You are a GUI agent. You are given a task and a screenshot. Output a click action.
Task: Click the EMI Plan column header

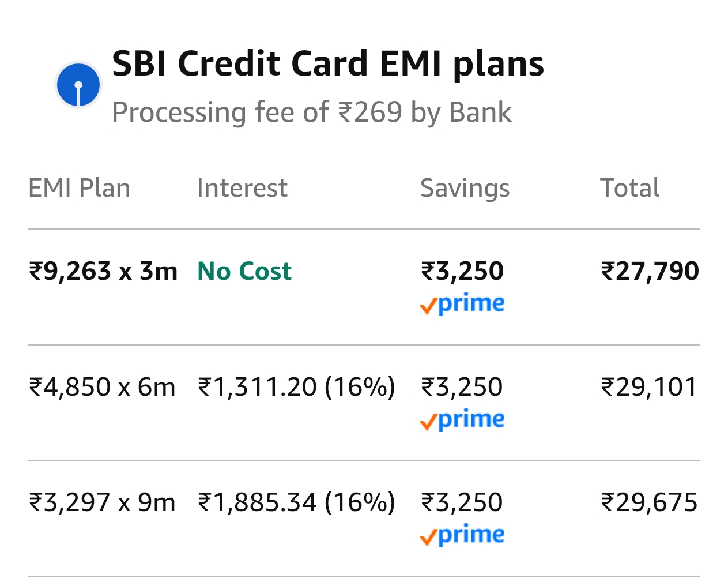(80, 188)
